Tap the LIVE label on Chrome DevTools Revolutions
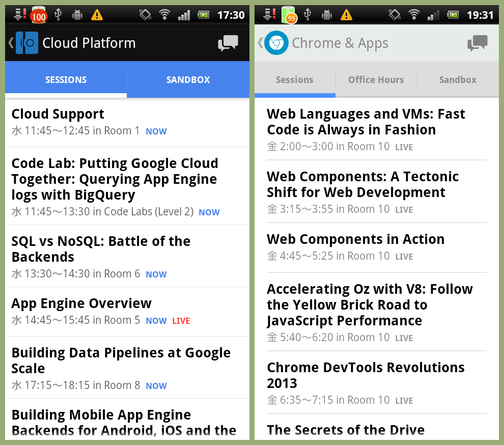The height and width of the screenshot is (445, 504). 404,401
